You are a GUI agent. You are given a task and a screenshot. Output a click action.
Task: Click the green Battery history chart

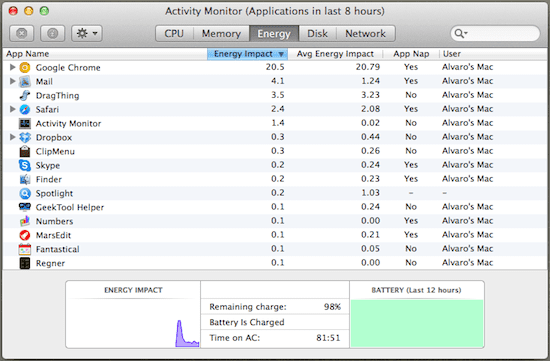pos(417,323)
